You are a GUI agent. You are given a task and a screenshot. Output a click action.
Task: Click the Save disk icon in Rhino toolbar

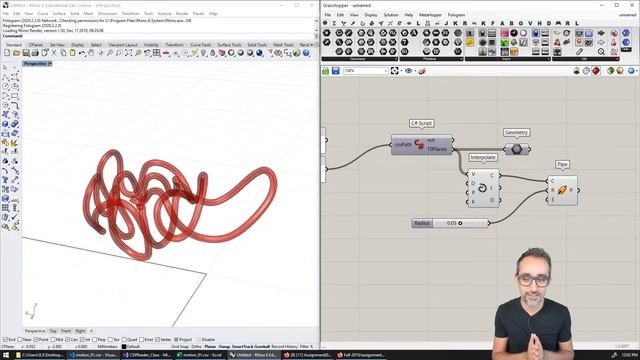26,53
